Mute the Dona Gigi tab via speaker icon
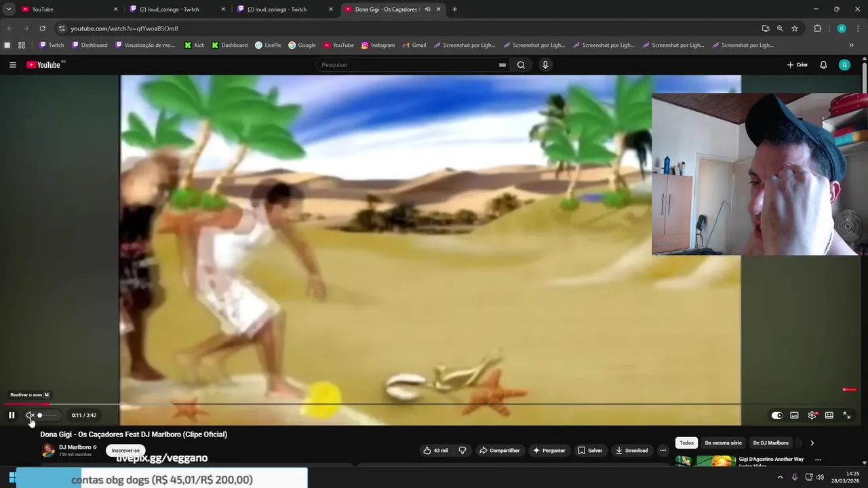The height and width of the screenshot is (488, 868). pos(427,9)
